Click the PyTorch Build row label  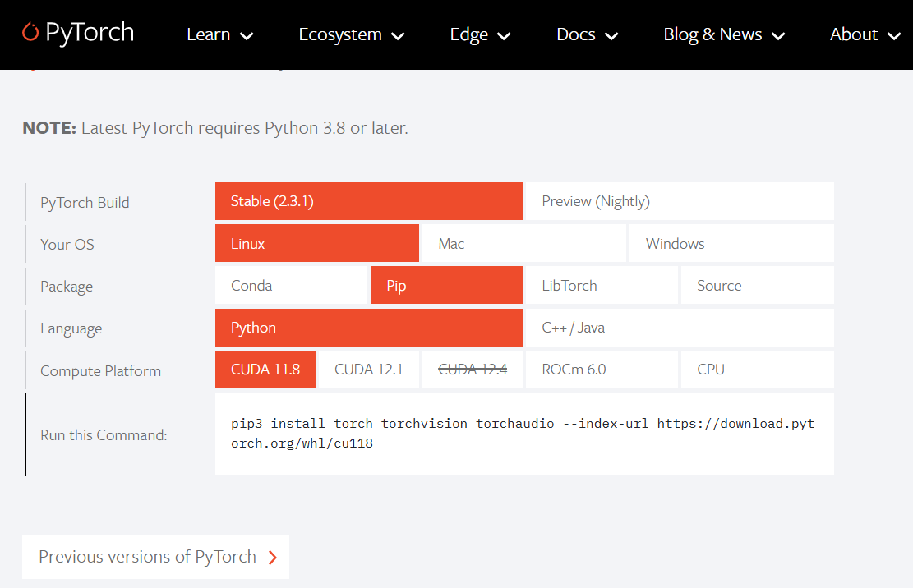pyautogui.click(x=85, y=202)
